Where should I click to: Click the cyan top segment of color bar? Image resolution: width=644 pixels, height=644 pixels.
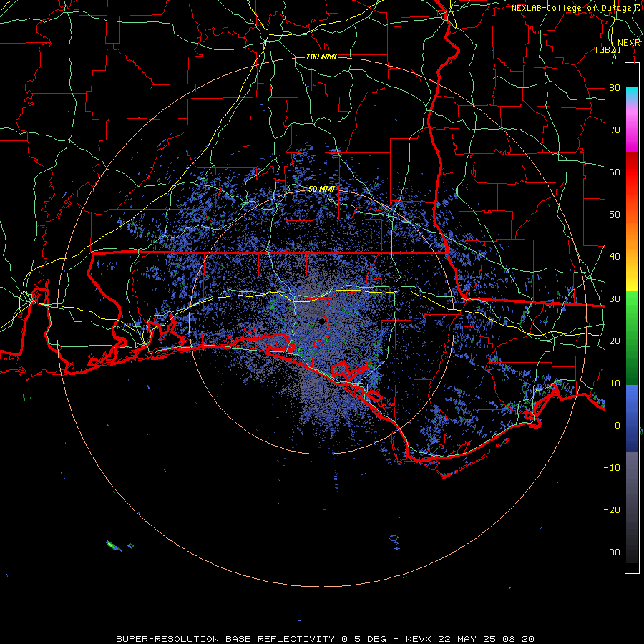pyautogui.click(x=632, y=94)
